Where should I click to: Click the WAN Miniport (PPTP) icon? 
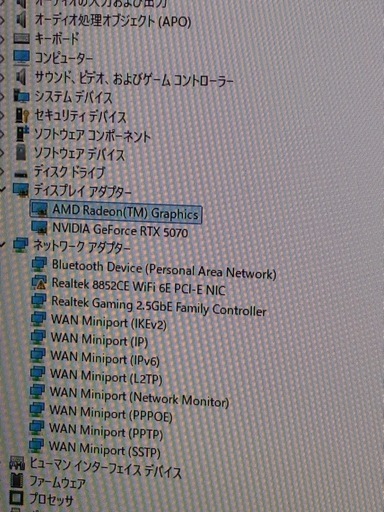pos(36,427)
